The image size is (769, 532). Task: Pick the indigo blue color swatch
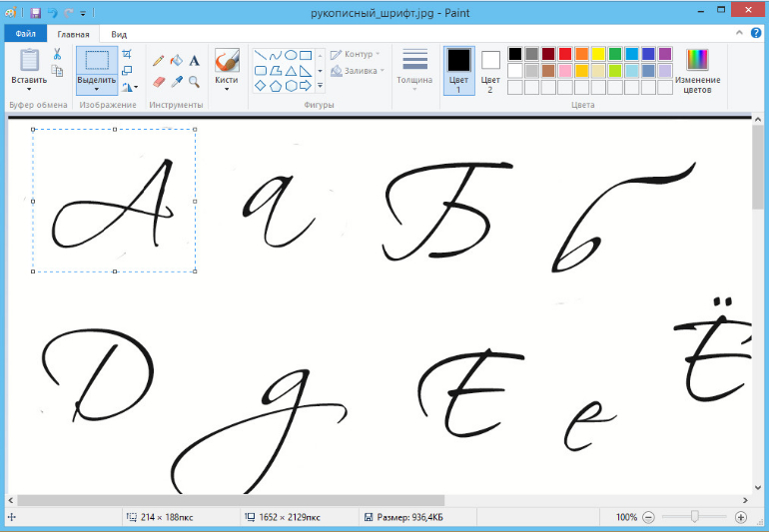point(648,54)
